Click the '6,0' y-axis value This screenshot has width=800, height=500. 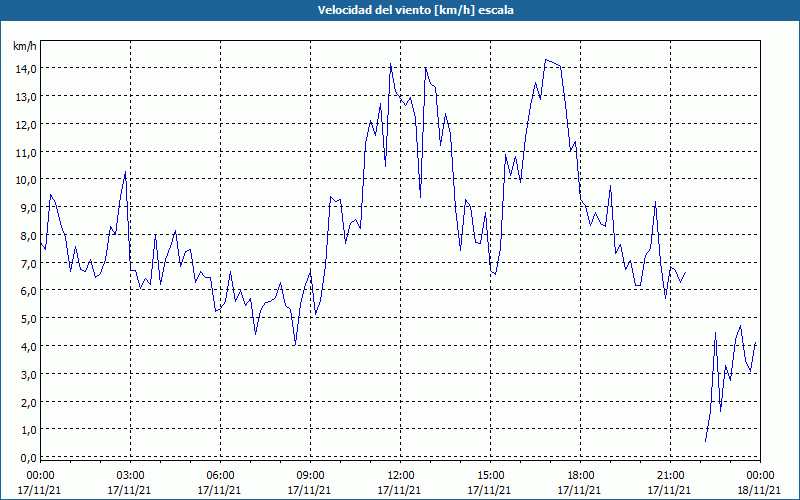(27, 290)
